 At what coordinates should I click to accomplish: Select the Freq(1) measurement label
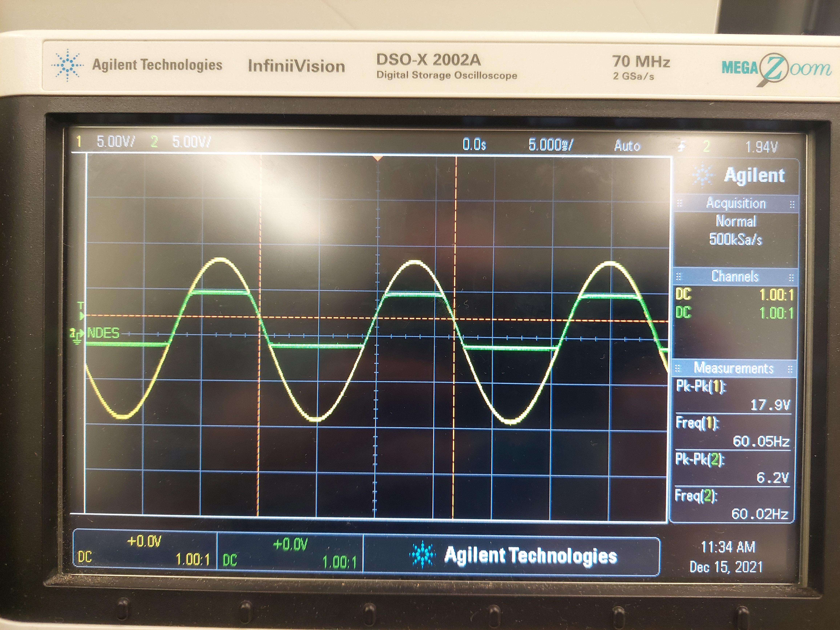coord(697,423)
